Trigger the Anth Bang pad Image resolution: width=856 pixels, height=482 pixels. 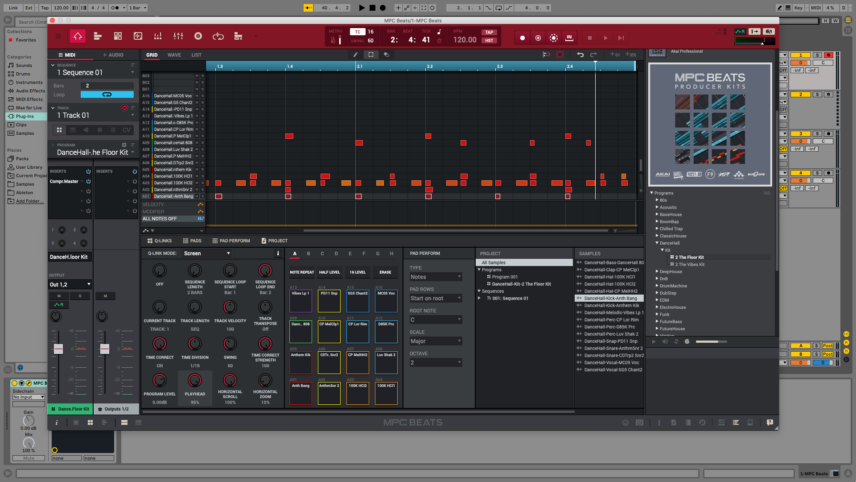coord(300,393)
